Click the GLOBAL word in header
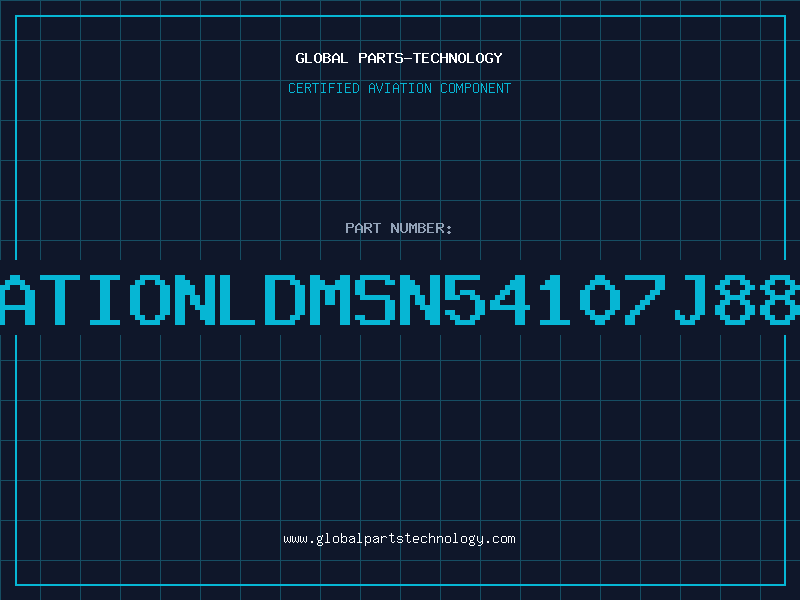 tap(321, 58)
